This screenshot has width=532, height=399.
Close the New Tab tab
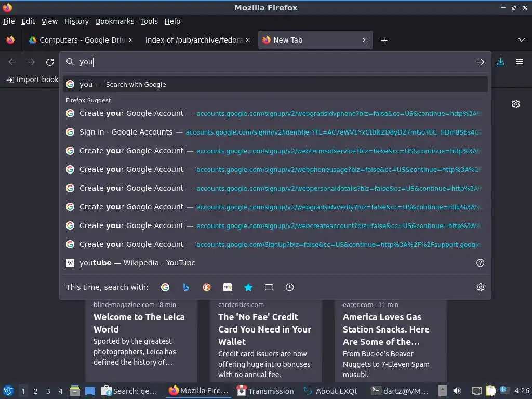click(x=364, y=40)
